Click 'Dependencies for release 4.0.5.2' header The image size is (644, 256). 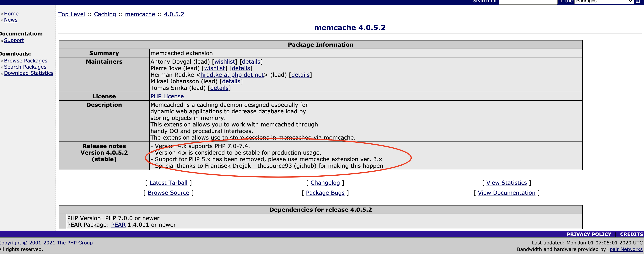click(320, 210)
